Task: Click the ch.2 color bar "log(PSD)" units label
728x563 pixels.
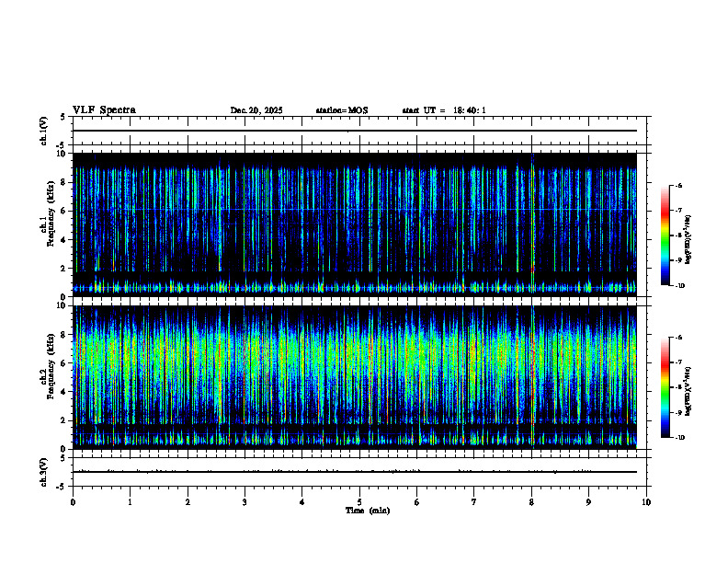Action: tap(688, 392)
